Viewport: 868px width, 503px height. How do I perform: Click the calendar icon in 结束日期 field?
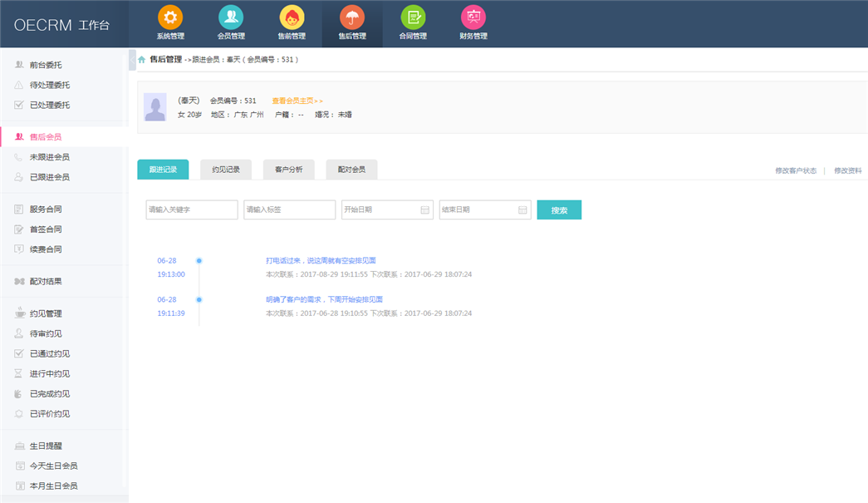click(x=523, y=210)
